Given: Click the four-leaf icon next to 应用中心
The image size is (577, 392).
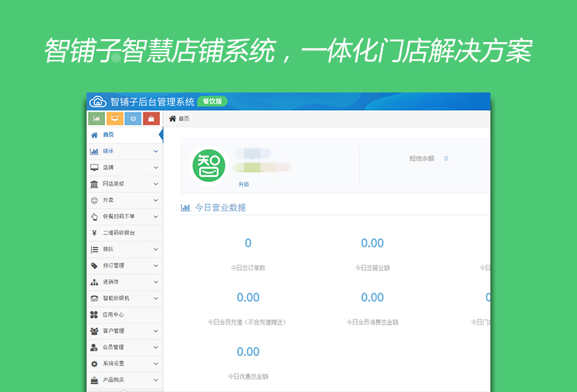Looking at the screenshot, I should coord(94,314).
